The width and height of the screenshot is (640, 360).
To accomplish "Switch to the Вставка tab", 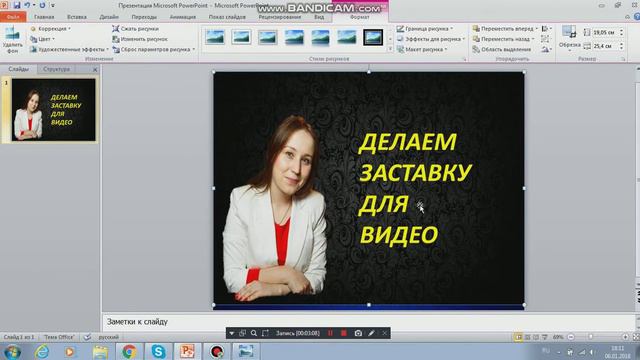I will (x=77, y=17).
